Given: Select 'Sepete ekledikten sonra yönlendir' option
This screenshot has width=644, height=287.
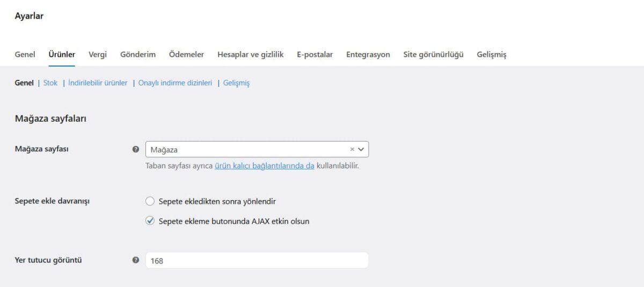Looking at the screenshot, I should [x=150, y=201].
